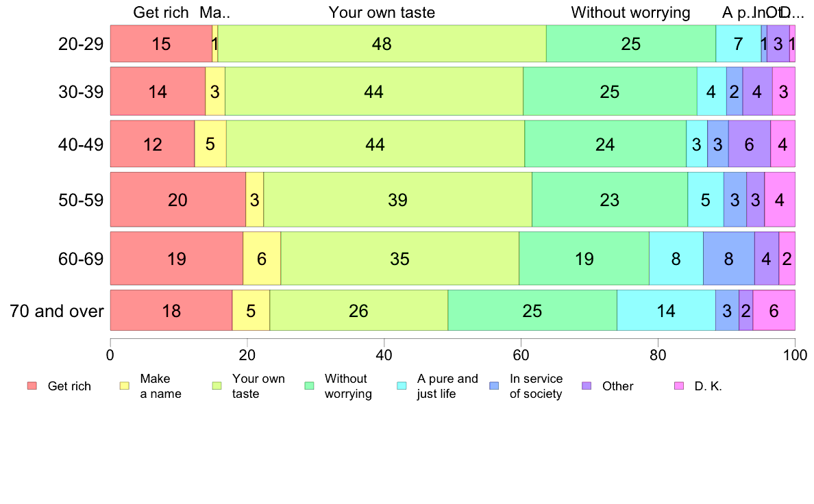Select the 50-59 Get rich segment showing 20
Viewport: 814px width, 504px height.
(x=178, y=200)
